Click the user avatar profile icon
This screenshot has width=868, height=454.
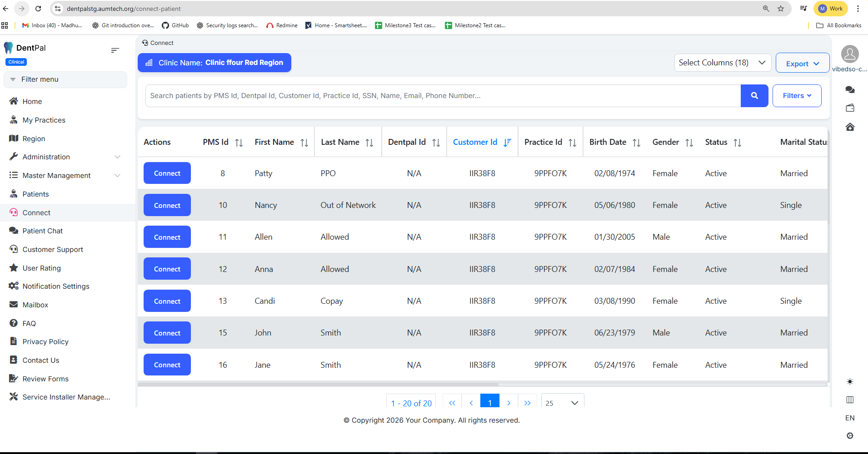(x=849, y=54)
